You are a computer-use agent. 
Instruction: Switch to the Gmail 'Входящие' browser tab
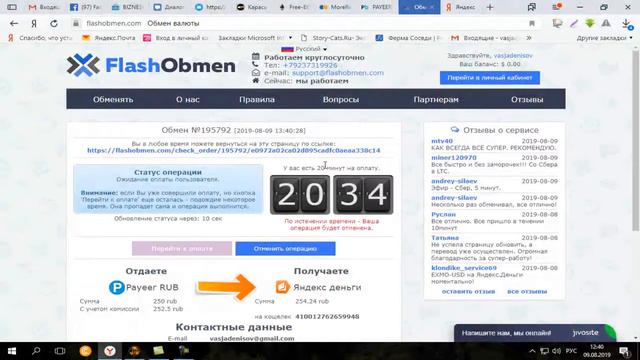point(44,7)
